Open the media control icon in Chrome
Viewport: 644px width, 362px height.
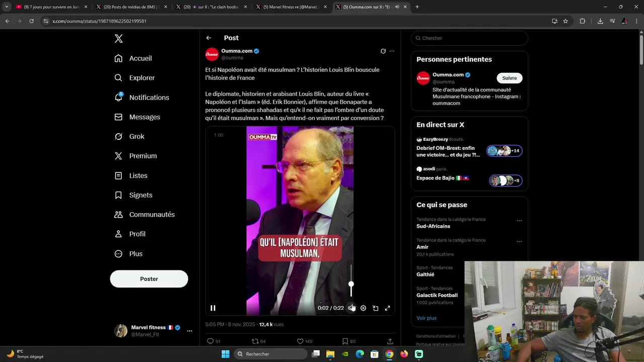click(x=612, y=21)
